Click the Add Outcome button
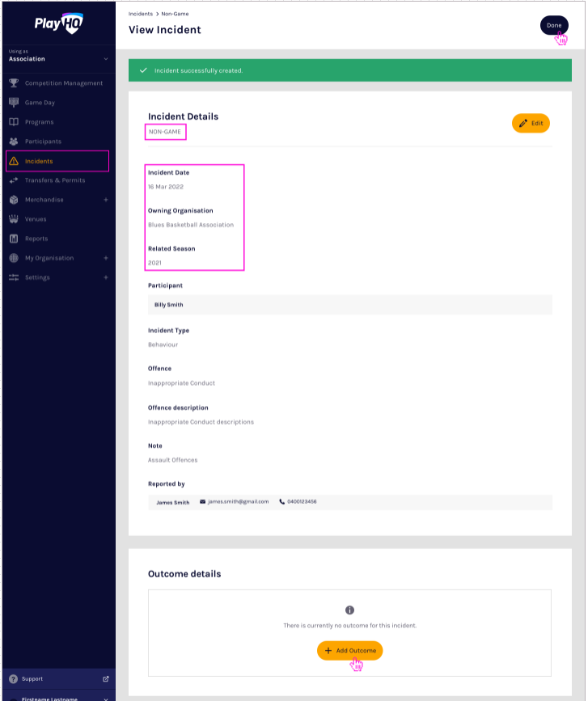The width and height of the screenshot is (588, 701). (349, 650)
